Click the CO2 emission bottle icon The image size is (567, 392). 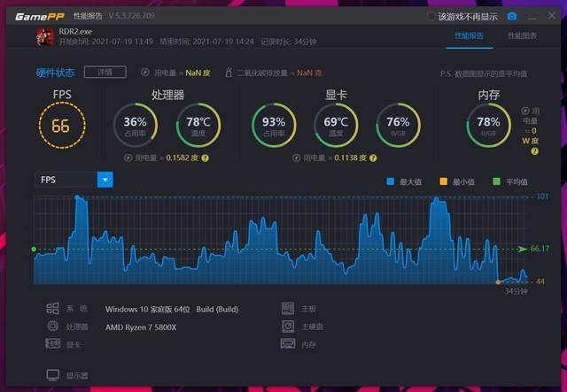pos(229,73)
